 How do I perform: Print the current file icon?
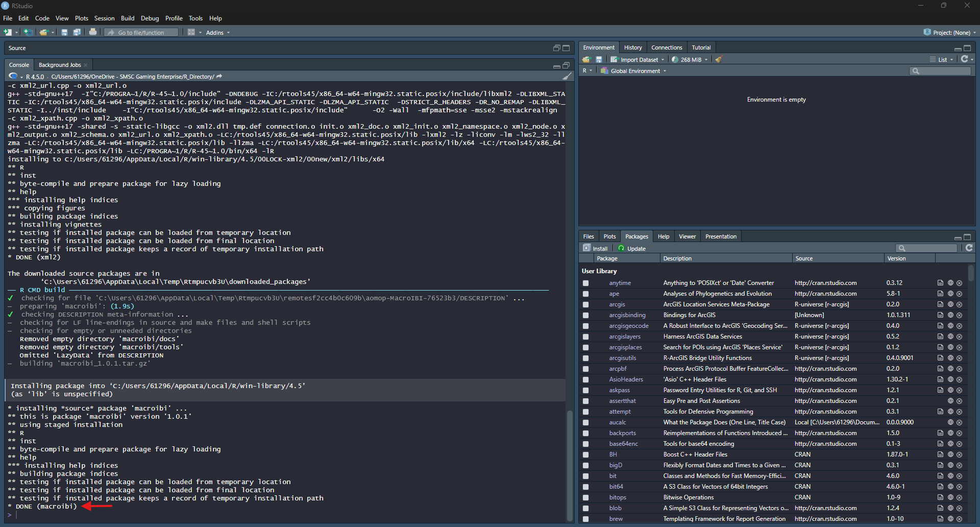(92, 32)
